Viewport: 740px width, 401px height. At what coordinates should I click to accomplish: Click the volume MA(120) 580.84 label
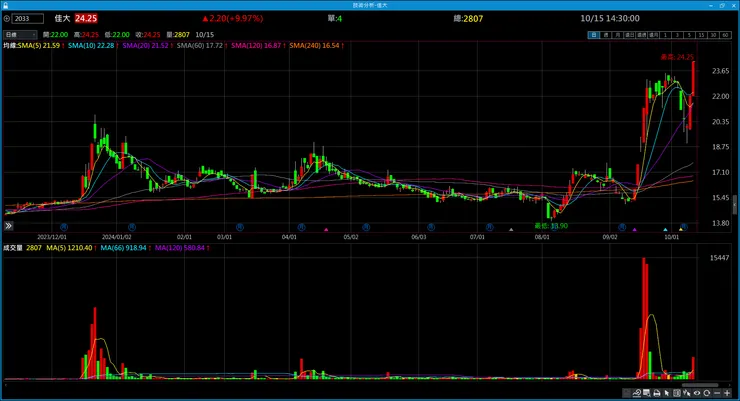(x=180, y=248)
